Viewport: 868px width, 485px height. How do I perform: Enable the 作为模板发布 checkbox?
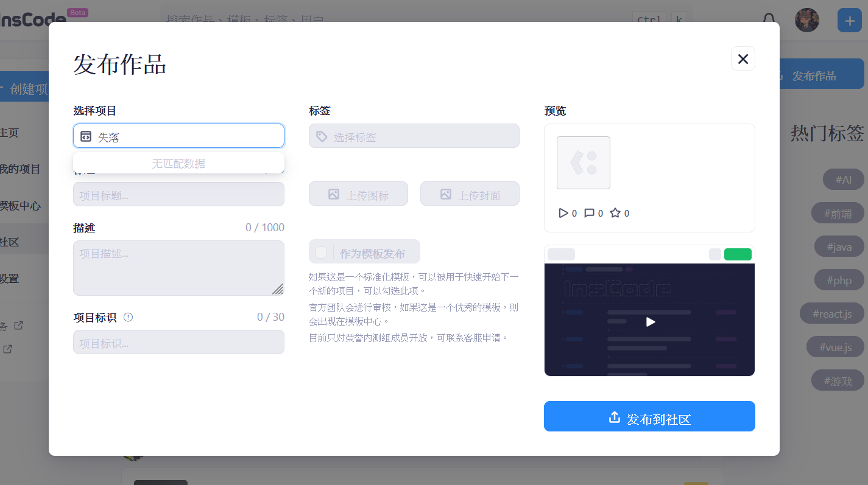tap(321, 252)
